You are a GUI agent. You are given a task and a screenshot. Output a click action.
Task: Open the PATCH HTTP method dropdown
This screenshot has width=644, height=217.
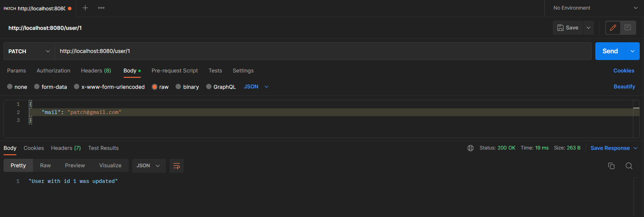pyautogui.click(x=29, y=51)
